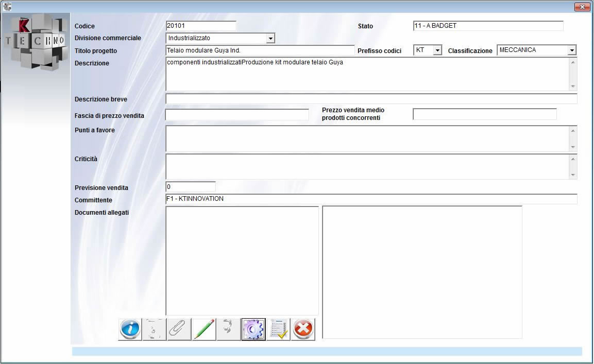Click inside the Punti a favore text area

[x=367, y=138]
